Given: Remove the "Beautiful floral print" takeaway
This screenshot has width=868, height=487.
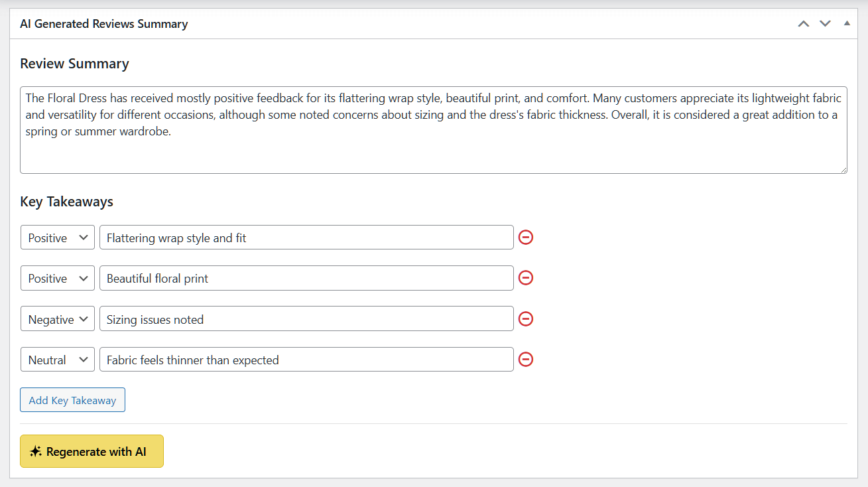Looking at the screenshot, I should coord(526,278).
